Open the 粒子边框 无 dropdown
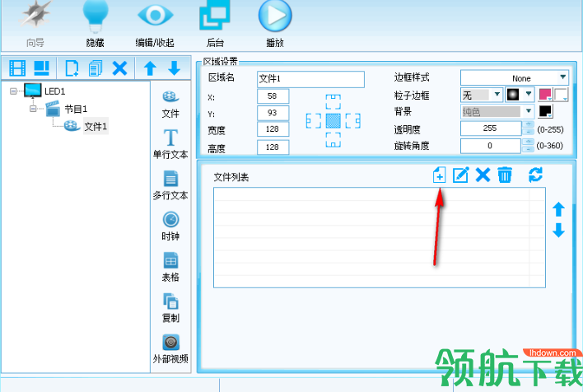583x392 pixels. tap(482, 95)
